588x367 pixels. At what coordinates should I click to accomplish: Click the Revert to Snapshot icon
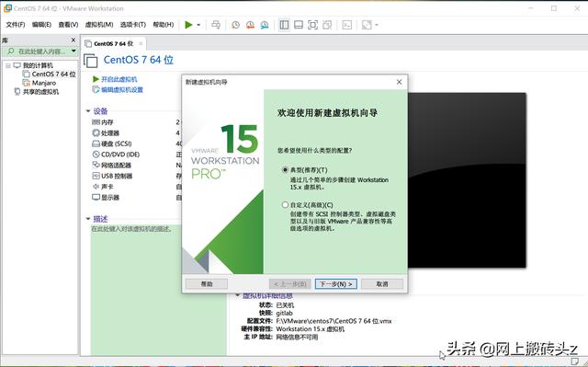[x=250, y=25]
